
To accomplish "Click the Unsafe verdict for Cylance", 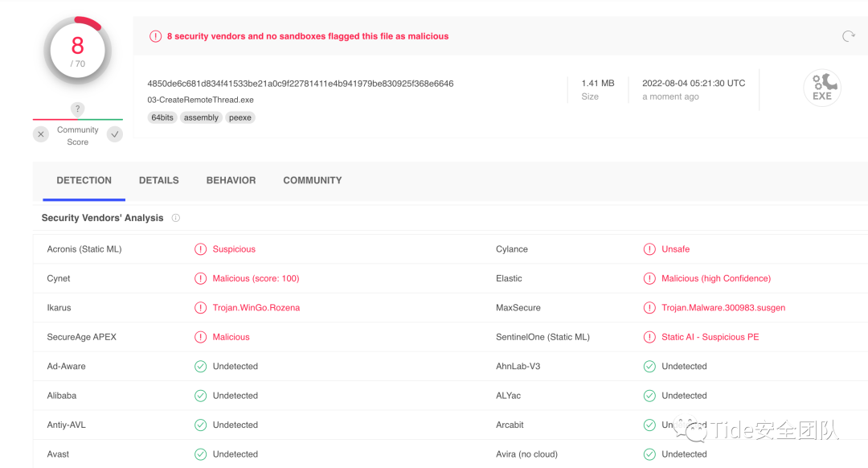I will (675, 249).
